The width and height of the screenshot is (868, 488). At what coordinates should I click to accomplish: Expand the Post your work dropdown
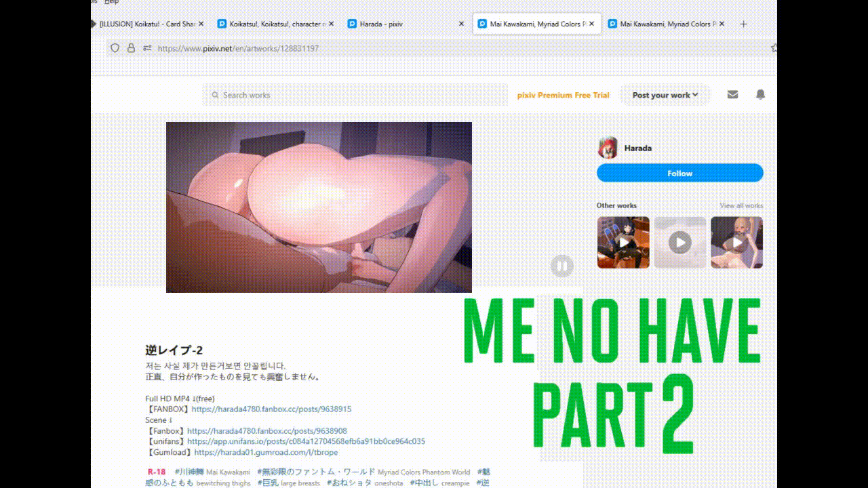pyautogui.click(x=665, y=95)
